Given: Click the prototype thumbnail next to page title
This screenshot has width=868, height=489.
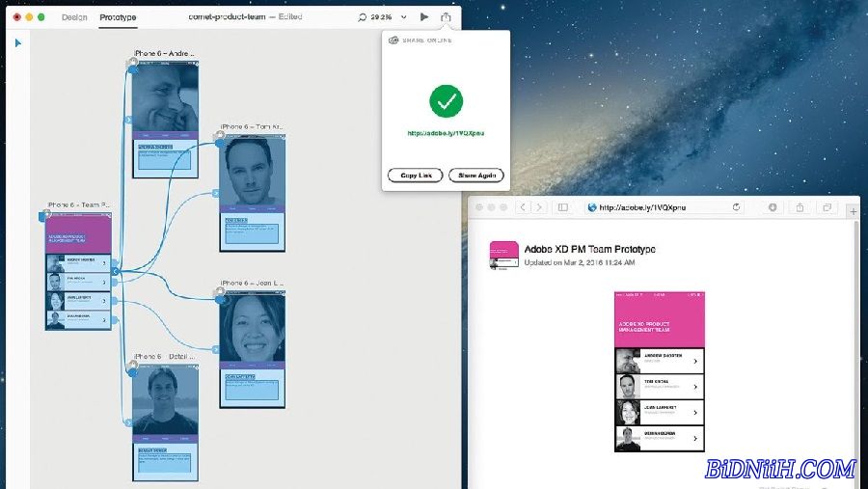Looking at the screenshot, I should [x=504, y=256].
